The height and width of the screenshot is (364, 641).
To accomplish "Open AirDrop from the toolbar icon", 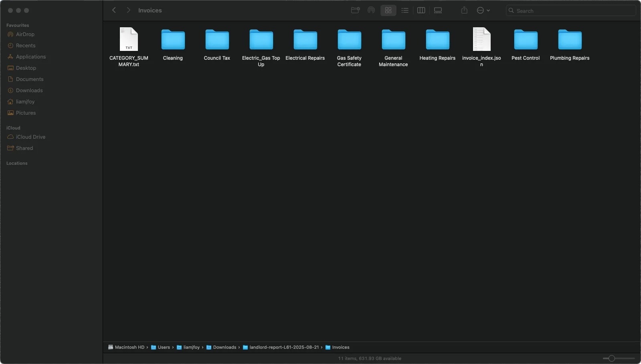I will (371, 10).
